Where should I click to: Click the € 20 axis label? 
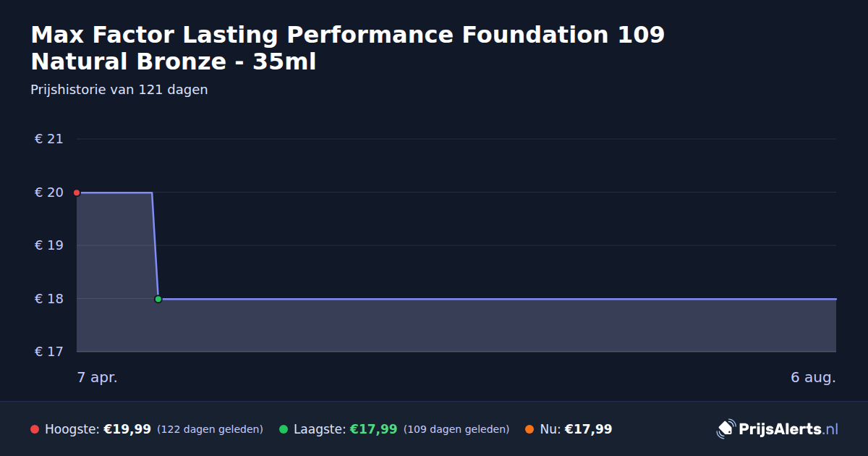tap(48, 193)
